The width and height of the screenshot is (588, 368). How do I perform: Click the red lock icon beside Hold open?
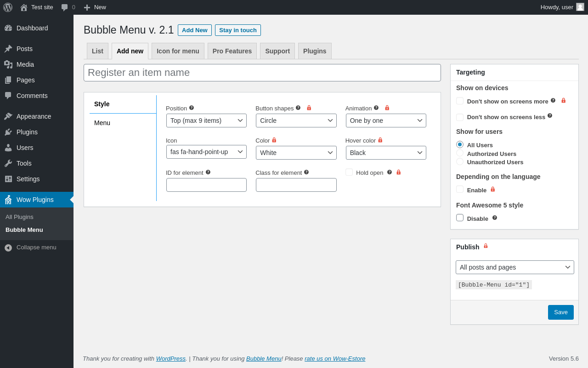coord(399,172)
